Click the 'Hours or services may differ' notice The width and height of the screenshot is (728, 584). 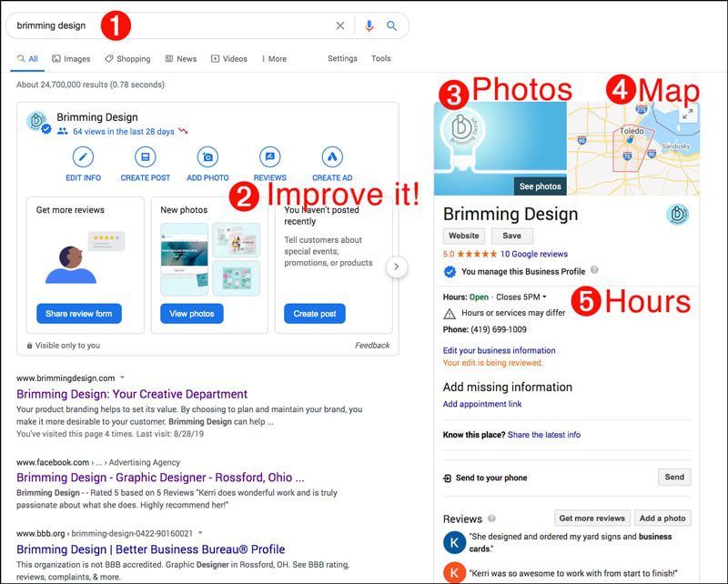pyautogui.click(x=513, y=313)
